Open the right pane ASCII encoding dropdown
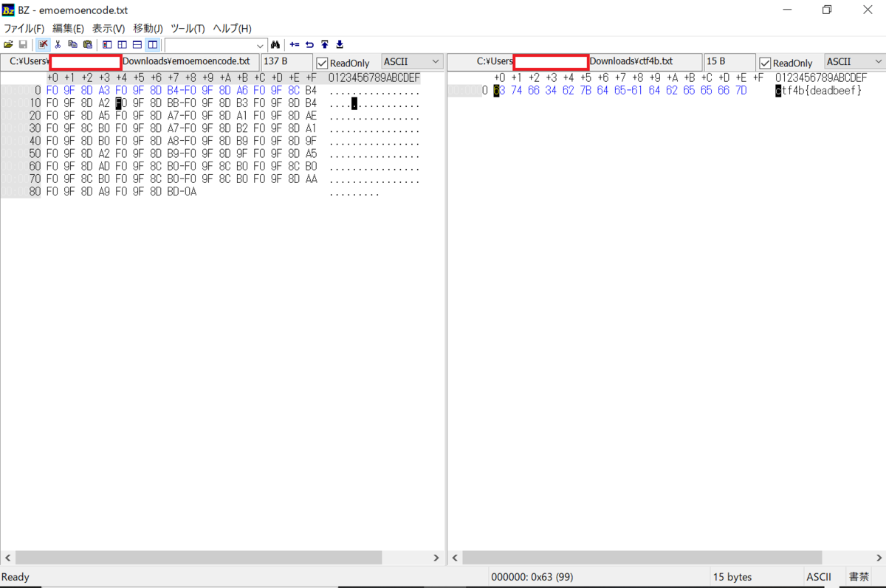This screenshot has height=588, width=886. [x=878, y=61]
